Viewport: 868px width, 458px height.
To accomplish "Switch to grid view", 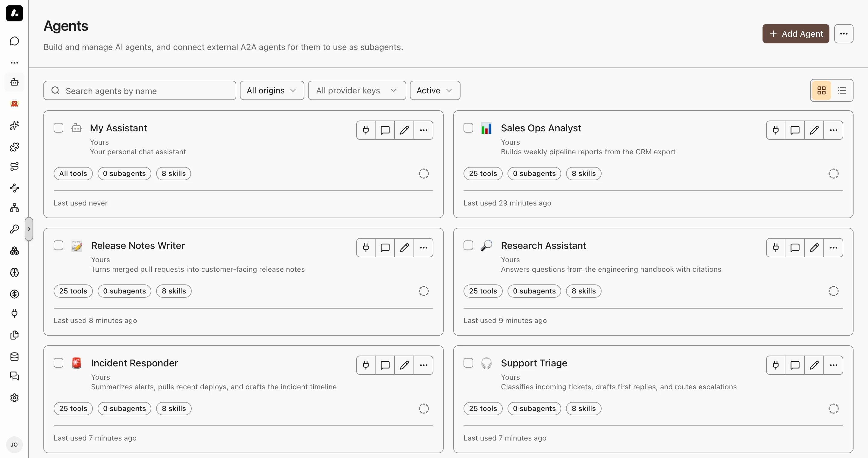I will (x=822, y=90).
